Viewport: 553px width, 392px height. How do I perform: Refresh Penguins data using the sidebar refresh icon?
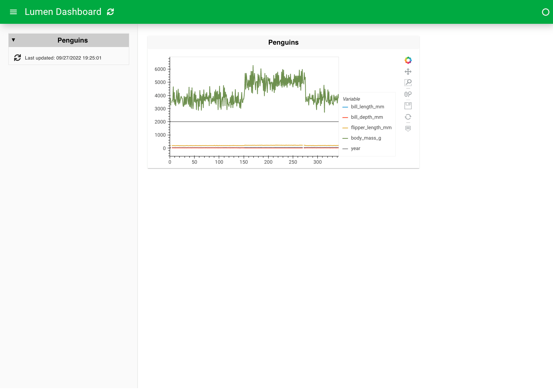coord(18,58)
